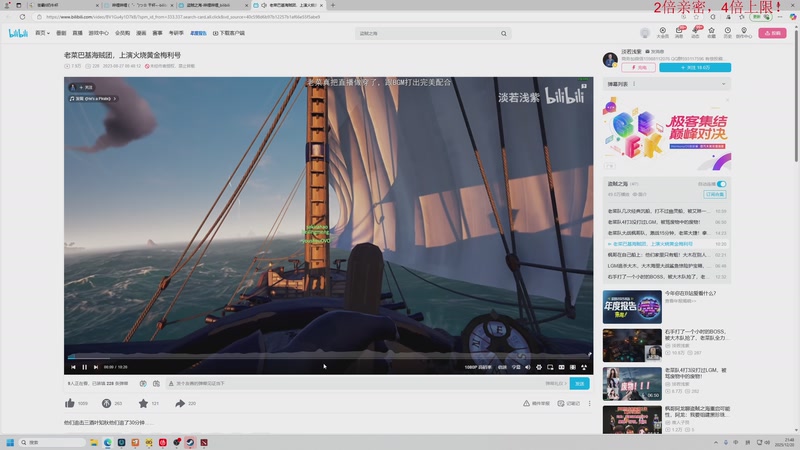This screenshot has width=800, height=450.
Task: Open the 消息 messages icon
Action: pyautogui.click(x=679, y=33)
